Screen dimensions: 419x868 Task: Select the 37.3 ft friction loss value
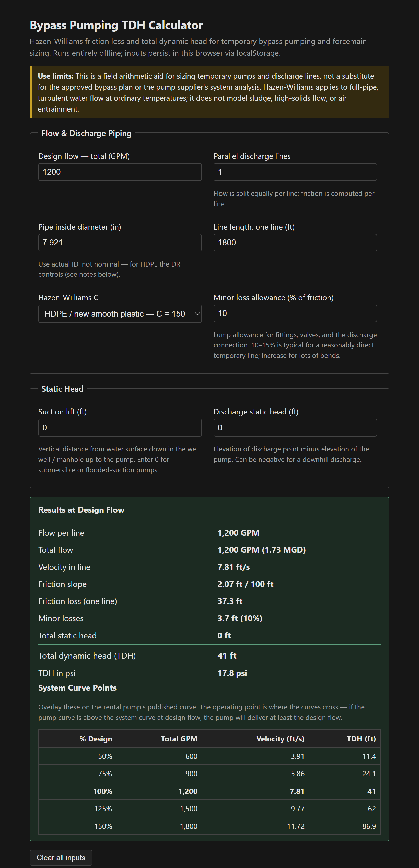[x=230, y=601]
